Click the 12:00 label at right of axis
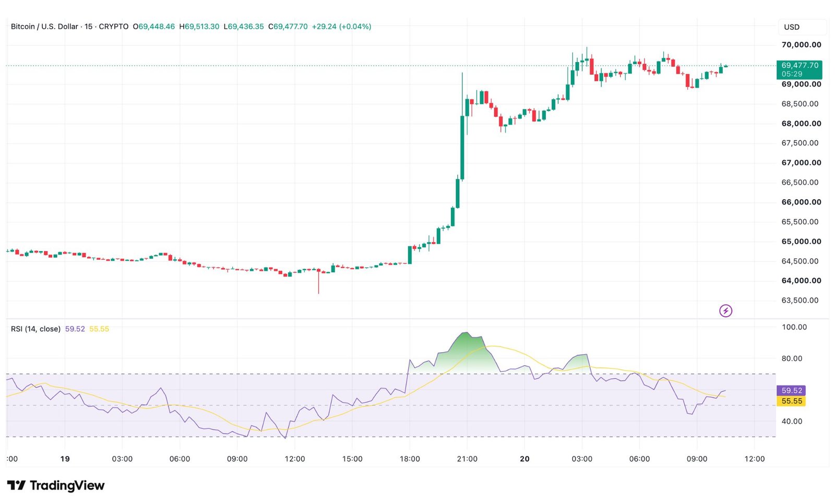The image size is (835, 504). [x=754, y=459]
